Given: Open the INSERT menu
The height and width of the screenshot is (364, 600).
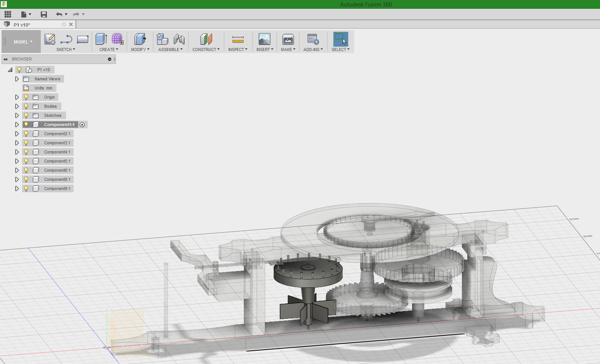Looking at the screenshot, I should point(265,49).
